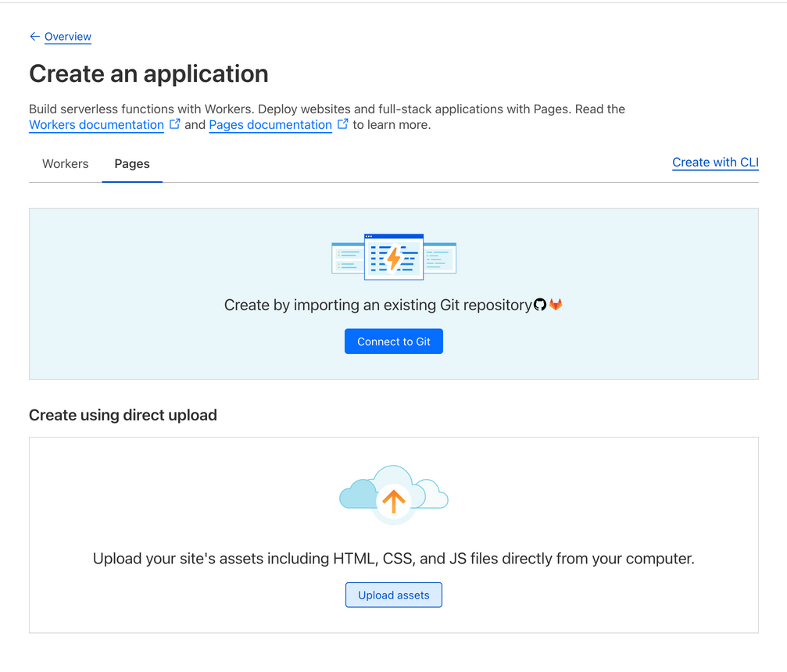Open the Workers documentation link
Screen dimensions: 787x672
pyautogui.click(x=96, y=125)
